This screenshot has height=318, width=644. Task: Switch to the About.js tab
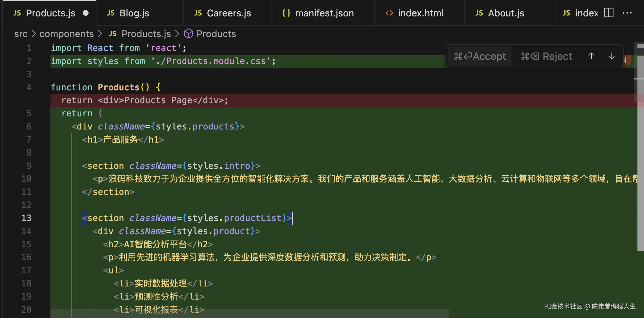tap(506, 13)
